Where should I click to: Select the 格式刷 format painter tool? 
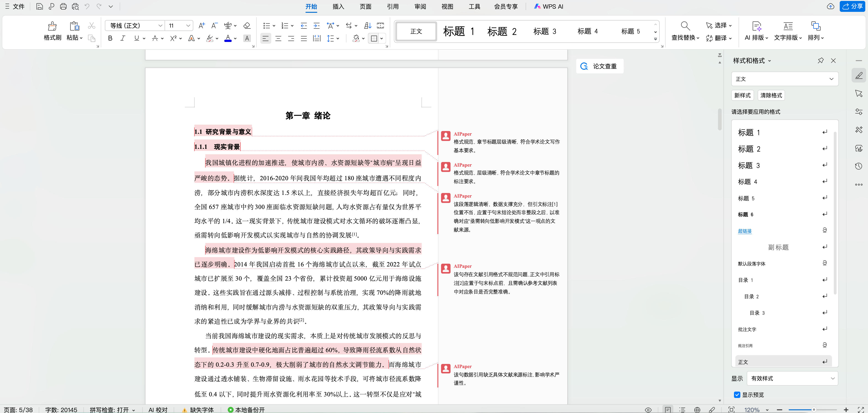52,31
